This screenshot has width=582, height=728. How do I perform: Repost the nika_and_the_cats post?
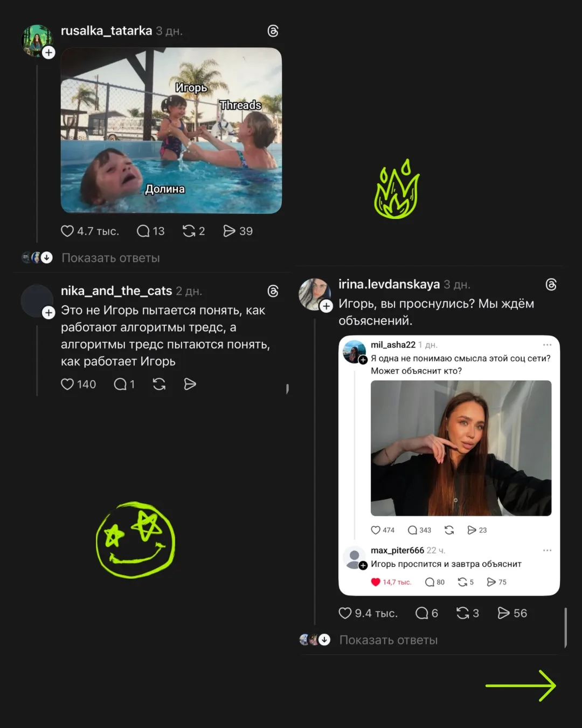tap(159, 384)
